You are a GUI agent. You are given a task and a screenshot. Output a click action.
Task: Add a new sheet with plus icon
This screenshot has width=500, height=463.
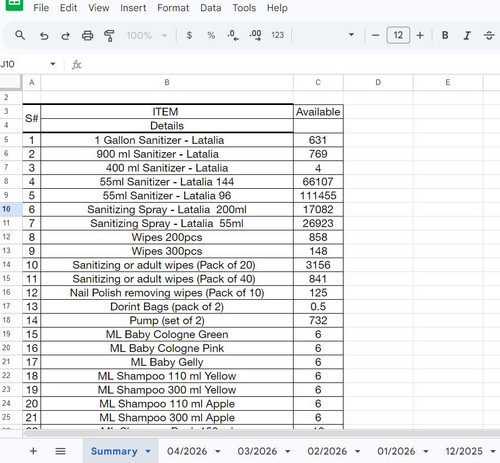(33, 451)
